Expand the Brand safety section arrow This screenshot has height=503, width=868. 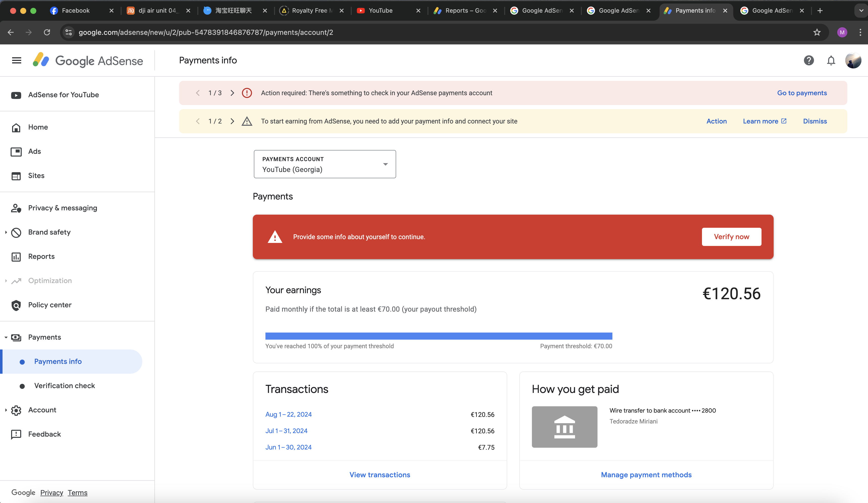tap(6, 232)
